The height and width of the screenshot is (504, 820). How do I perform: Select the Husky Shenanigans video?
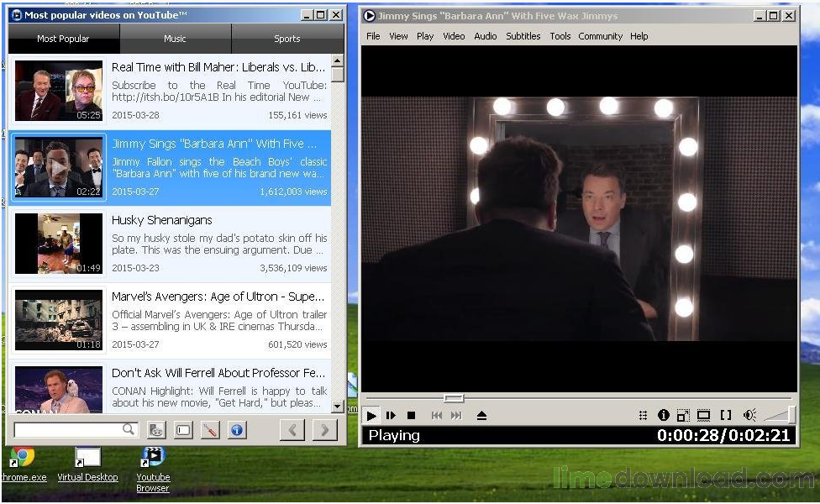pos(170,244)
